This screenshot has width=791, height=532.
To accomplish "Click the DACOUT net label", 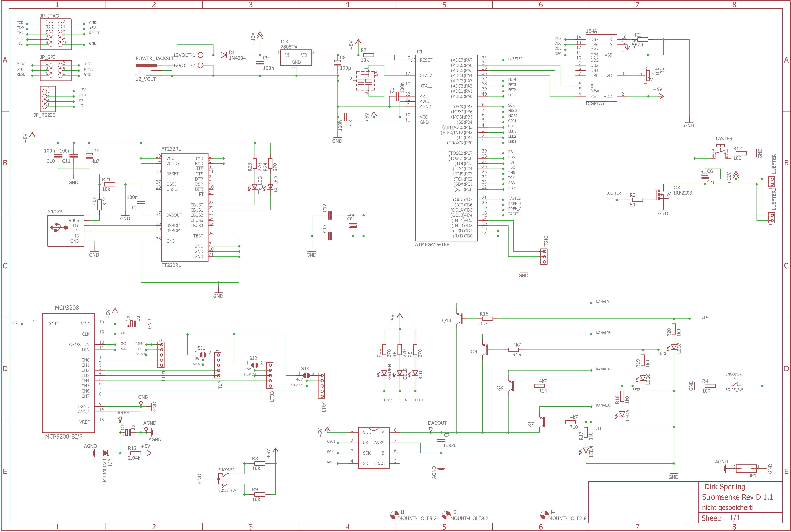I will click(x=437, y=423).
